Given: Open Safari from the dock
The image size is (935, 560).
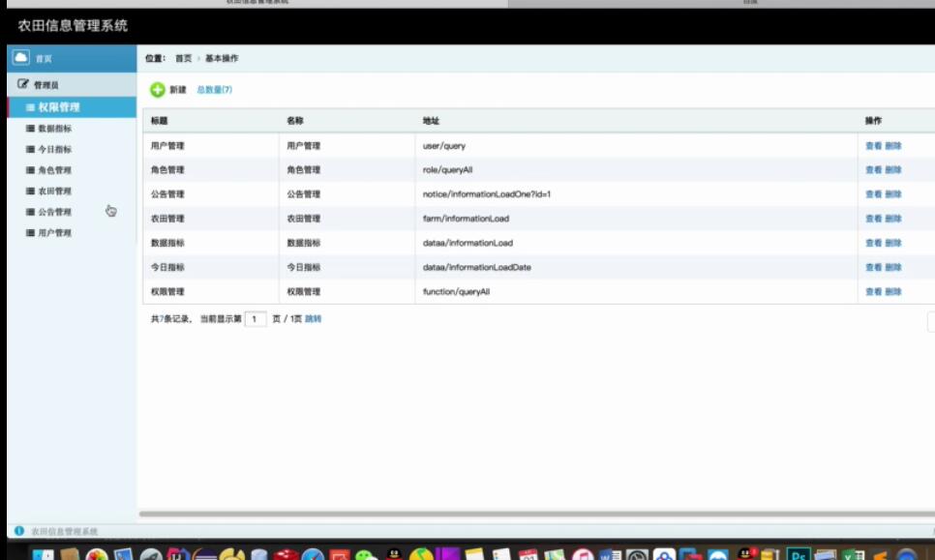Looking at the screenshot, I should coord(313,555).
